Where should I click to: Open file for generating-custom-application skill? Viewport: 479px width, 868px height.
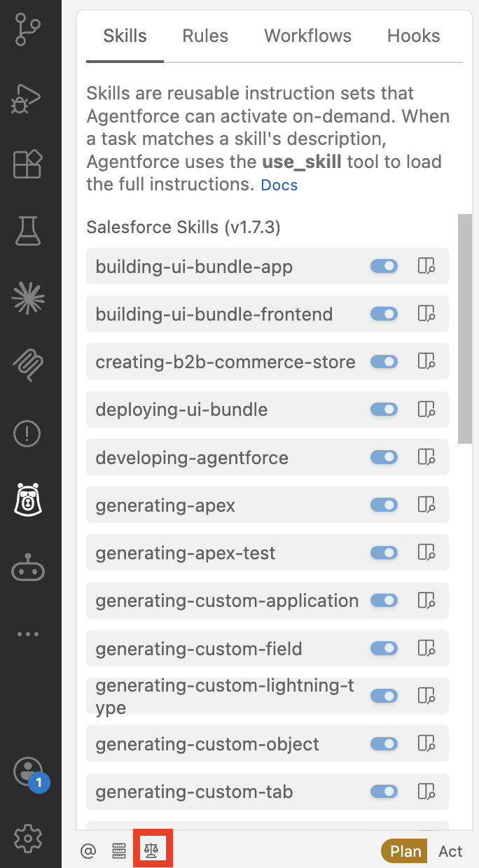[426, 600]
